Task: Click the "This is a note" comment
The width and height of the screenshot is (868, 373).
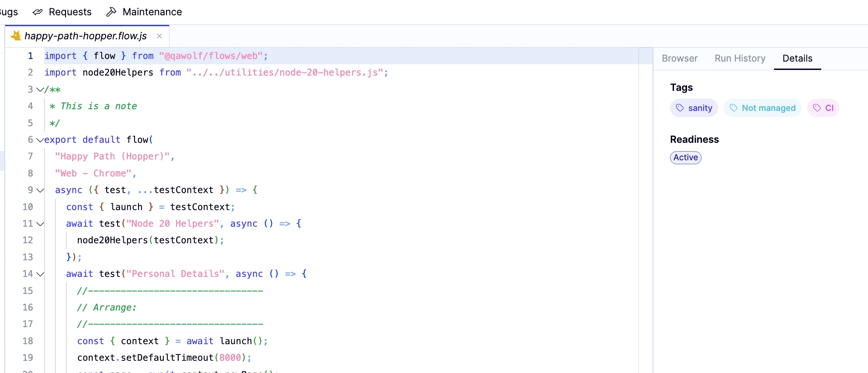Action: click(x=99, y=106)
